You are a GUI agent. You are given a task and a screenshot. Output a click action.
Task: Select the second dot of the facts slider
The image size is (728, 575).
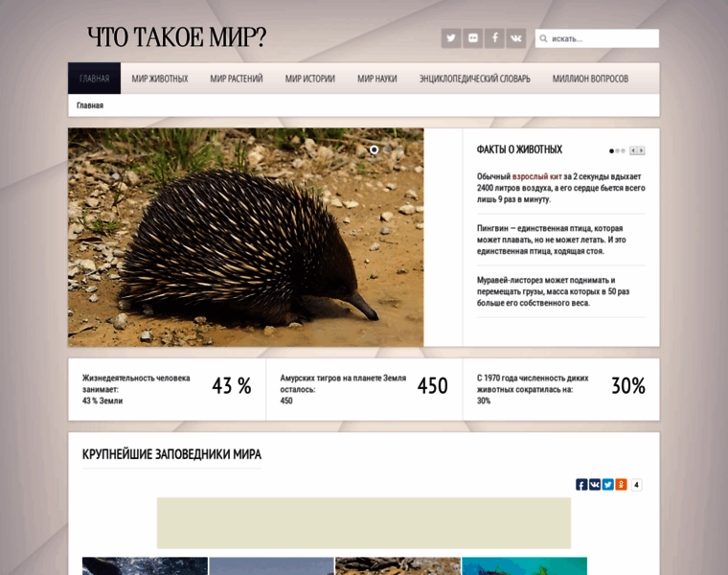(x=617, y=151)
